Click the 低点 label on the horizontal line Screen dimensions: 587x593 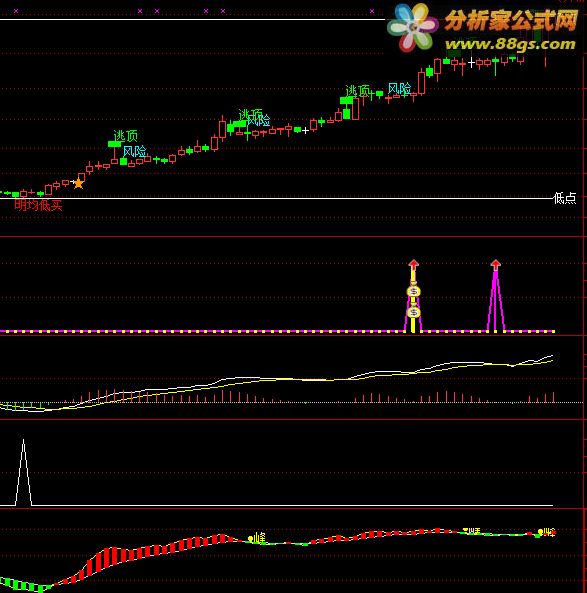[x=565, y=198]
